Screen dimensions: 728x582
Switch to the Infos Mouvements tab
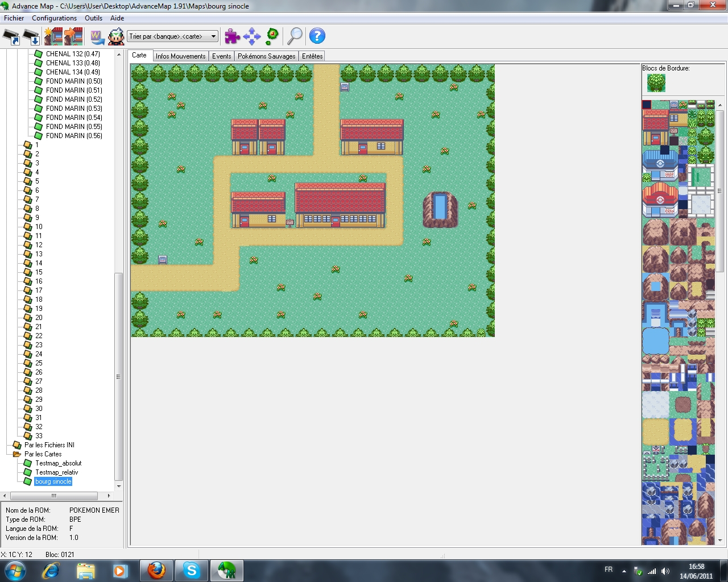(180, 56)
